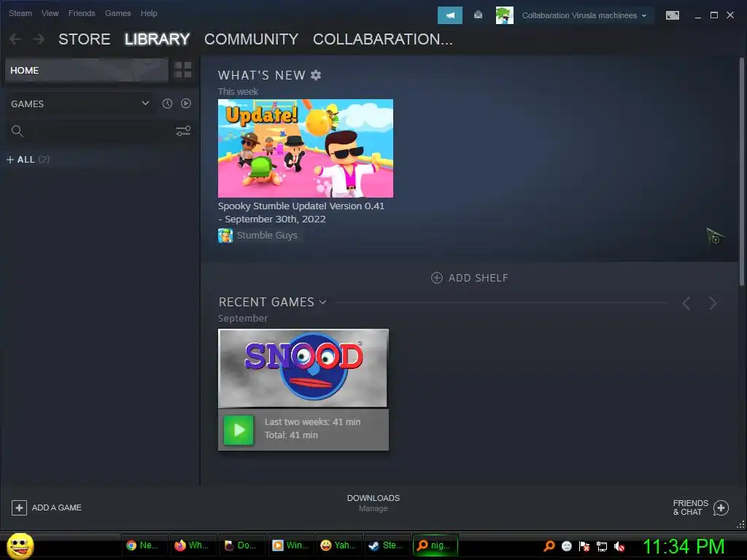This screenshot has width=747, height=560.
Task: Select the HOME button in sidebar
Action: pyautogui.click(x=86, y=71)
